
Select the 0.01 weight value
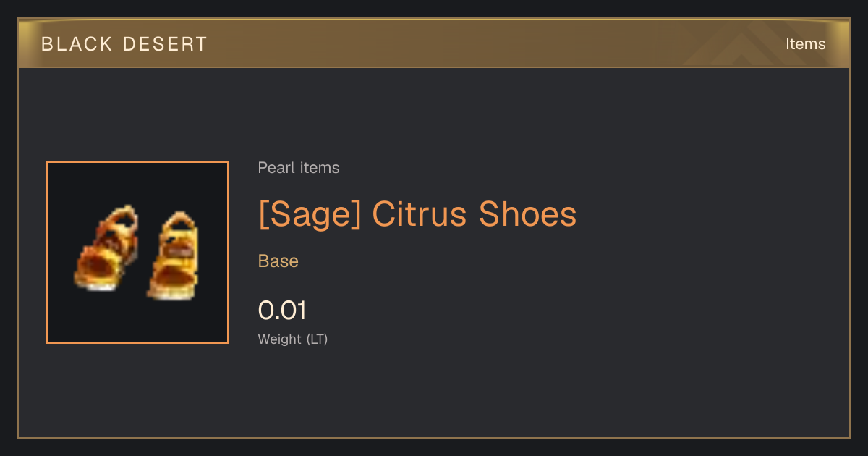282,311
